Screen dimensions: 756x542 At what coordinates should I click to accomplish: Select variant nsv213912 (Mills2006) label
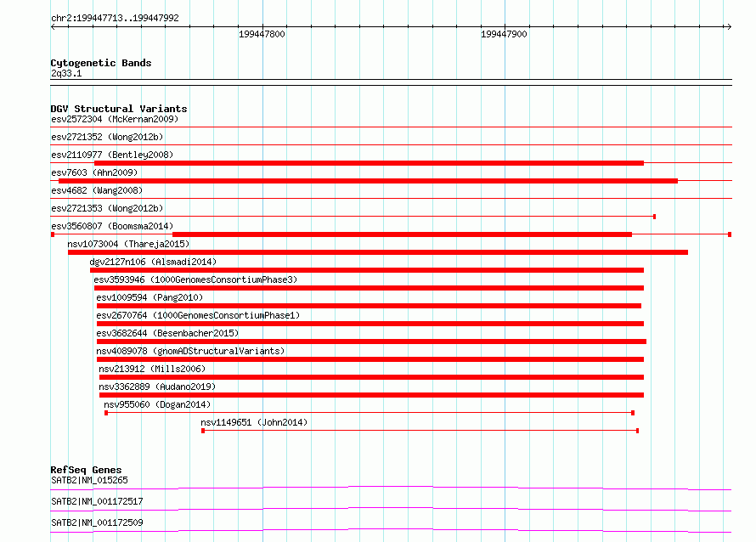pyautogui.click(x=152, y=369)
